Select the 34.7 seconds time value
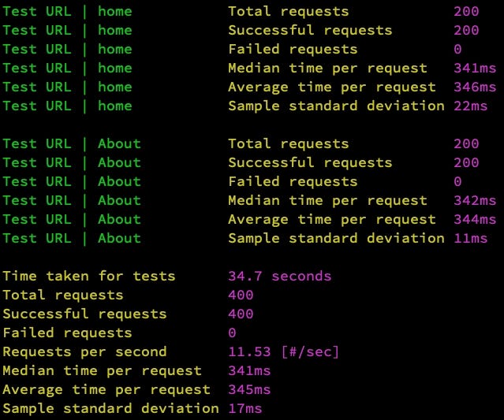Viewport: 504px width, 420px height. [280, 276]
